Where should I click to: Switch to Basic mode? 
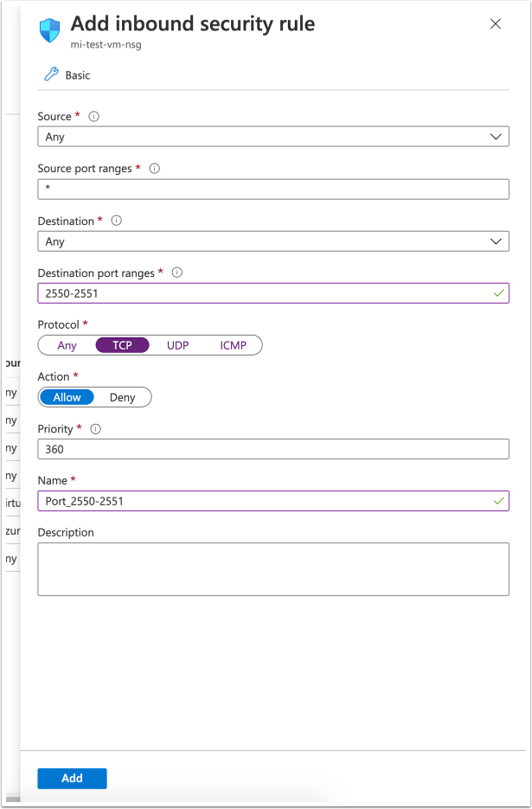click(x=77, y=75)
